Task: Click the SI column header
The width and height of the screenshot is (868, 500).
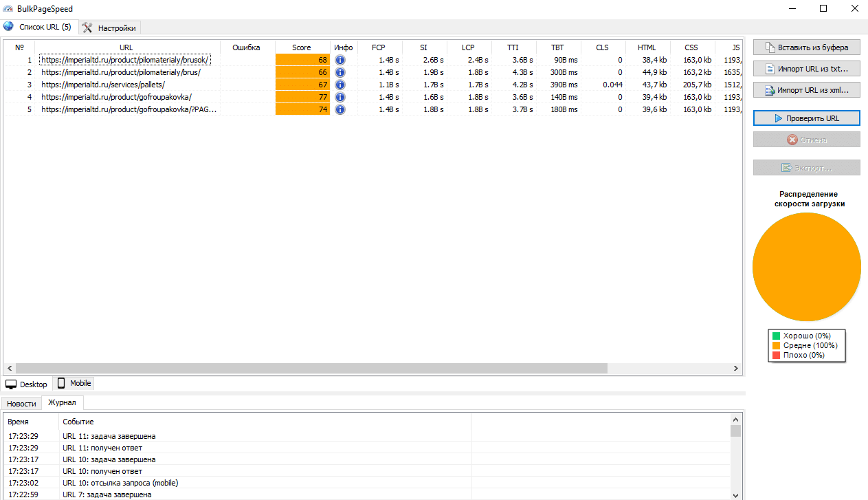Action: (x=424, y=47)
